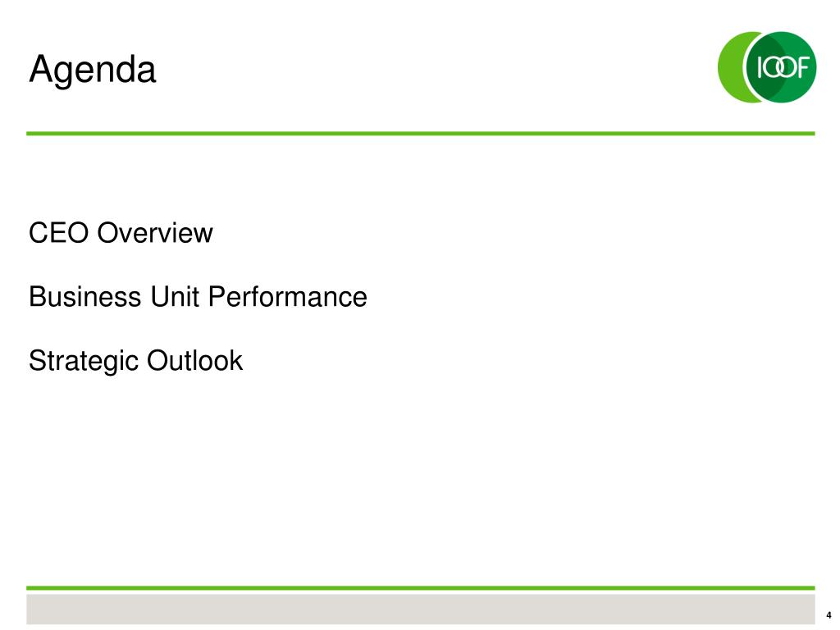840x630 pixels.
Task: Click the dark green circle in logo
Action: (781, 67)
